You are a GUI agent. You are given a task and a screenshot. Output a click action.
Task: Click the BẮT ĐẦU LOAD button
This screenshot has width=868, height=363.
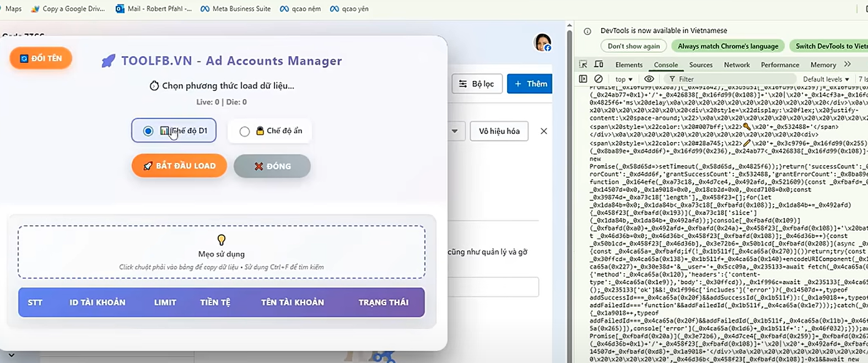click(x=179, y=166)
